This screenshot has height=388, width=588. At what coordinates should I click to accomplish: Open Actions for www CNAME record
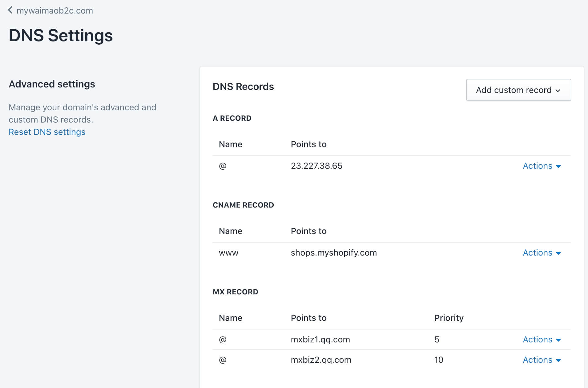[542, 253]
